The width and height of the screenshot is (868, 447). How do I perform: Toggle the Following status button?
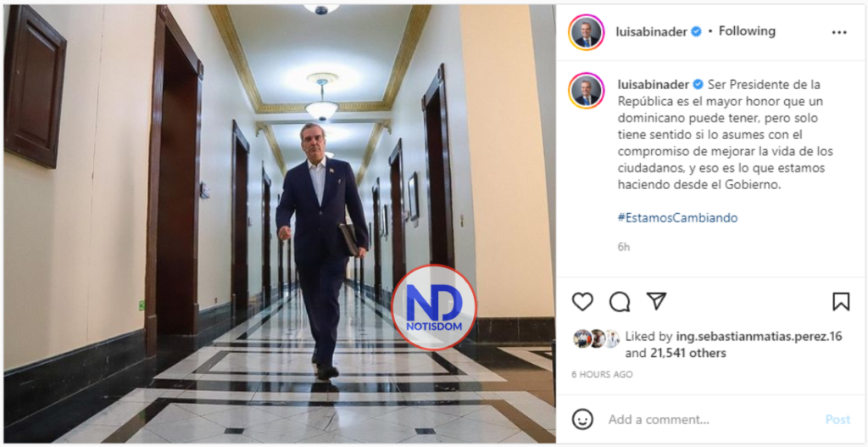pos(747,31)
